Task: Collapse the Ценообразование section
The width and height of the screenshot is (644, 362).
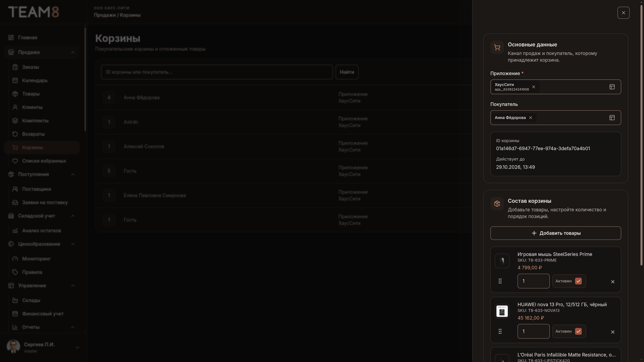Action: [x=72, y=244]
